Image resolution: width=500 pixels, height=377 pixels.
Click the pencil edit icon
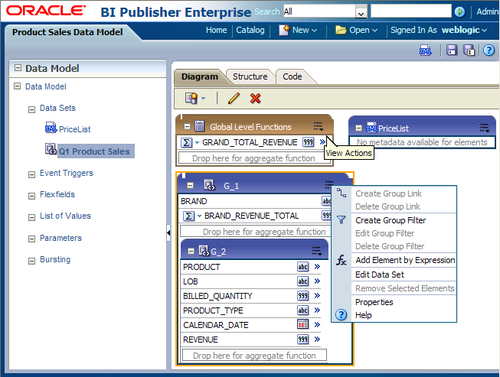tap(234, 98)
